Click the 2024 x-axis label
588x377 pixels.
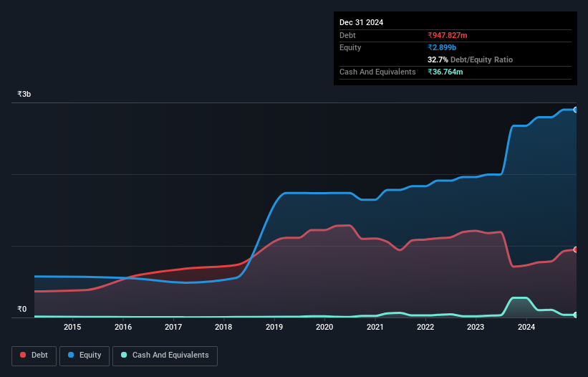tap(526, 327)
